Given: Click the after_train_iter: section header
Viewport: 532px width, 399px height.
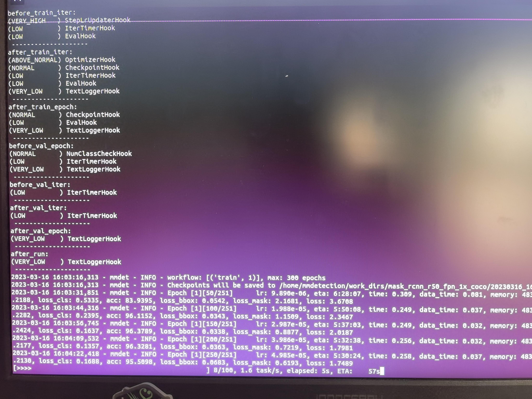Looking at the screenshot, I should tap(40, 52).
